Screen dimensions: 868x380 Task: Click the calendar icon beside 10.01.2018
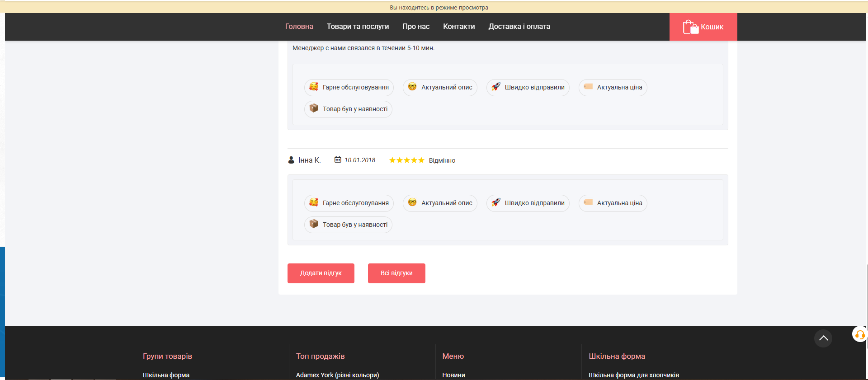(338, 160)
